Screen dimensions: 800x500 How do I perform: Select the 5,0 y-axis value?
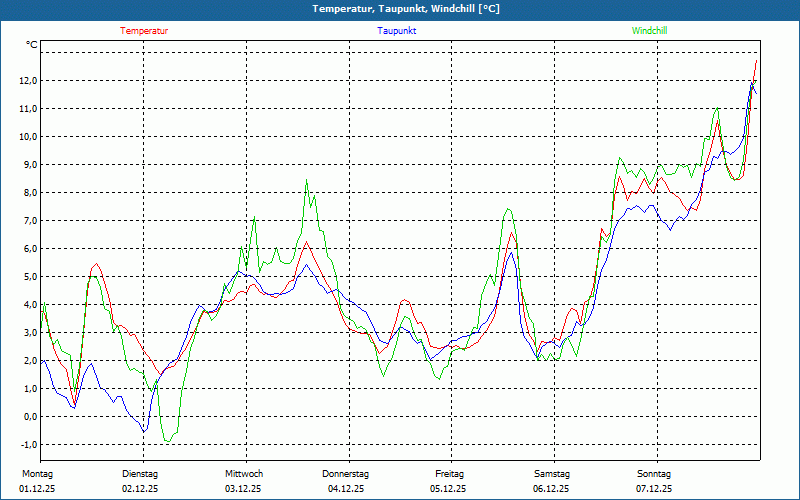(x=29, y=277)
